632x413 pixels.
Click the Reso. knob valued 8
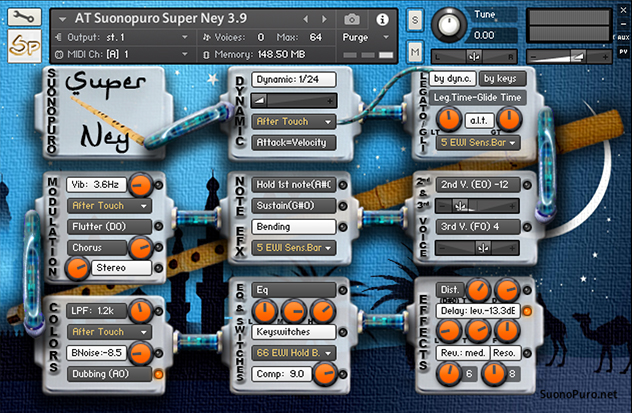point(493,373)
